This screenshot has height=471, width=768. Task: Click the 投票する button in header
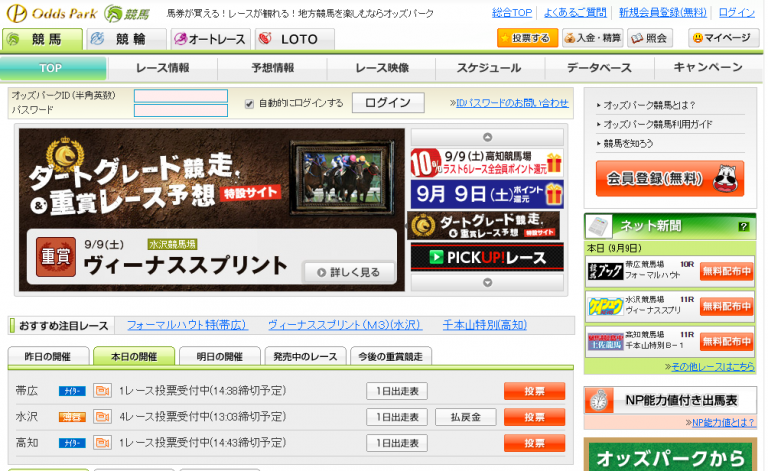pyautogui.click(x=528, y=38)
